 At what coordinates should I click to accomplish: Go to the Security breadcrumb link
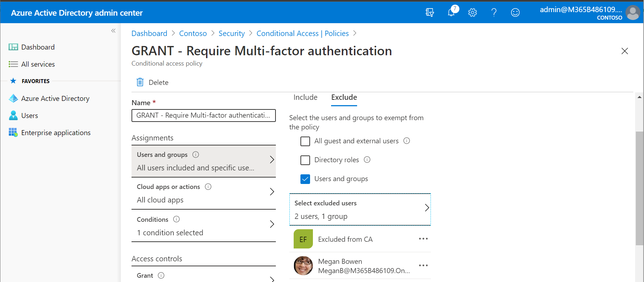[232, 34]
